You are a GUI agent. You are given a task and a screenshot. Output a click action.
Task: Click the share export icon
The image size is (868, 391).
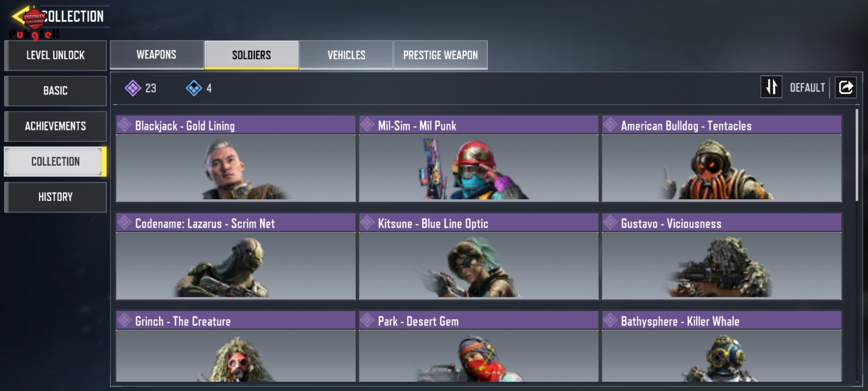coord(846,87)
